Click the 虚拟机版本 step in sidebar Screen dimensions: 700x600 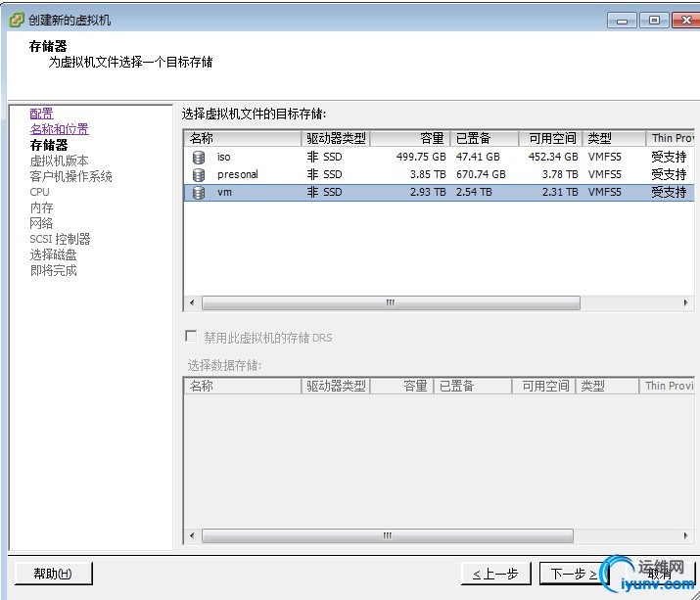tap(59, 161)
